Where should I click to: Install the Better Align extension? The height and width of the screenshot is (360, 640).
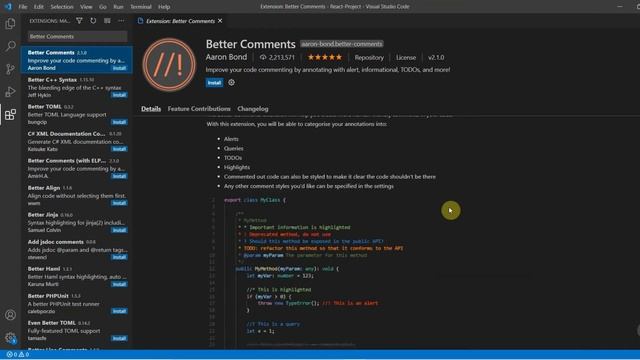119,203
